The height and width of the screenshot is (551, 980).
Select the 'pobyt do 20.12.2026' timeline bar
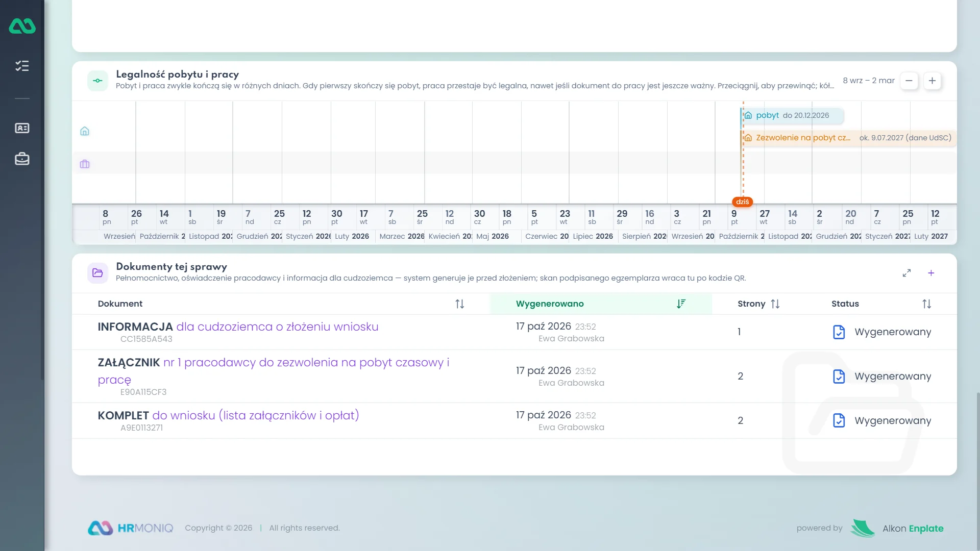792,115
